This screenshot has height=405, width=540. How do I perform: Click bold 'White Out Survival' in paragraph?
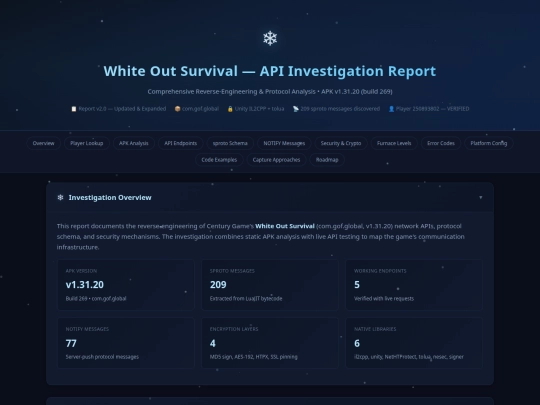coord(285,226)
